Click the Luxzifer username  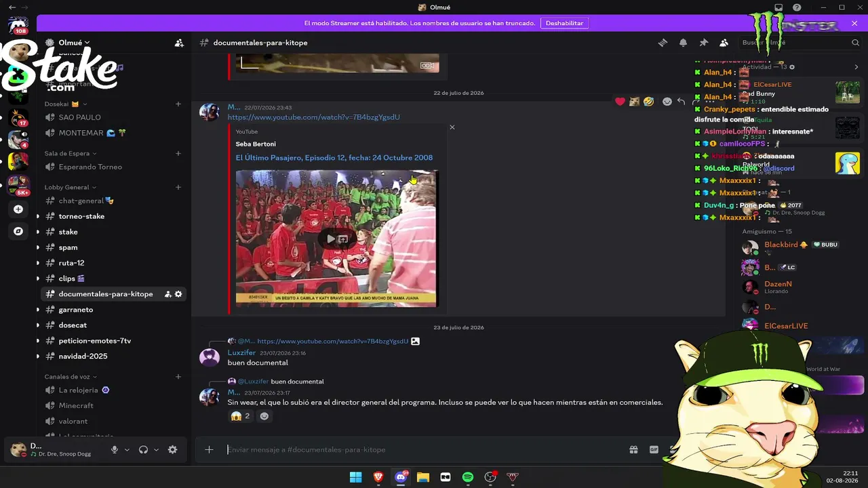[241, 352]
